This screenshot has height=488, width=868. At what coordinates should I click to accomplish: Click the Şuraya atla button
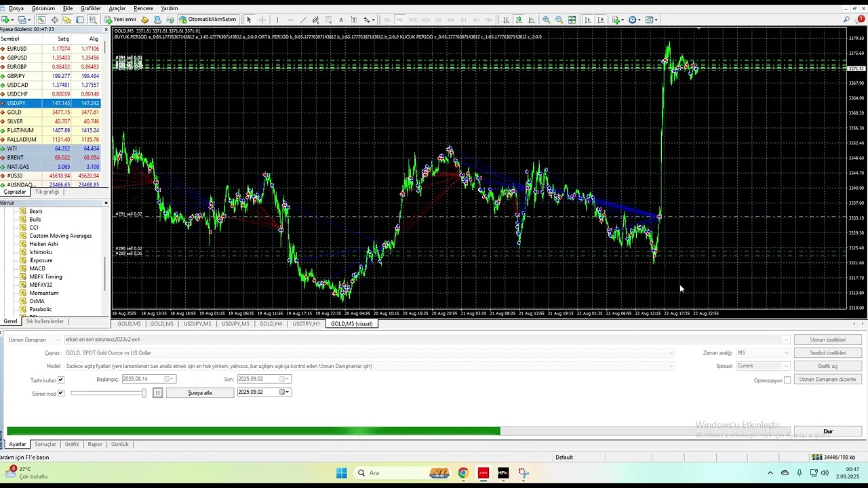(x=200, y=393)
